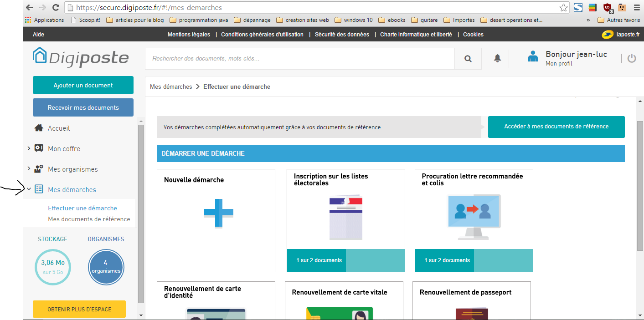
Task: Click Ajouter un document button
Action: tap(83, 85)
